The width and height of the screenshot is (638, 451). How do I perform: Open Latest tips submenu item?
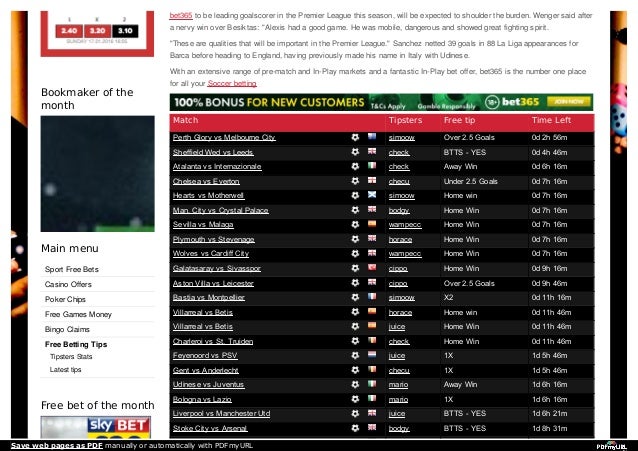tap(65, 370)
